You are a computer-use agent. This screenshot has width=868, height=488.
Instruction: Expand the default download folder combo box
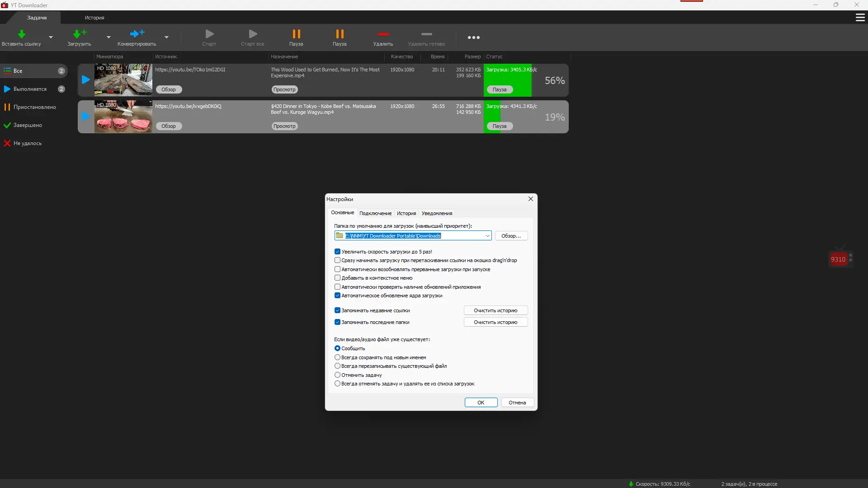point(487,236)
